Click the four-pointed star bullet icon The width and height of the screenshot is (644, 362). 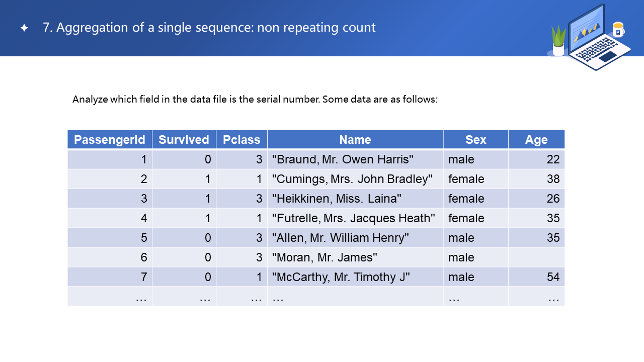click(24, 28)
